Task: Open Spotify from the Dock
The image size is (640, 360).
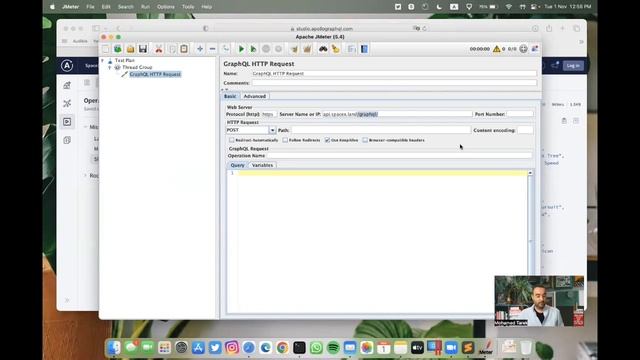Action: coord(333,348)
